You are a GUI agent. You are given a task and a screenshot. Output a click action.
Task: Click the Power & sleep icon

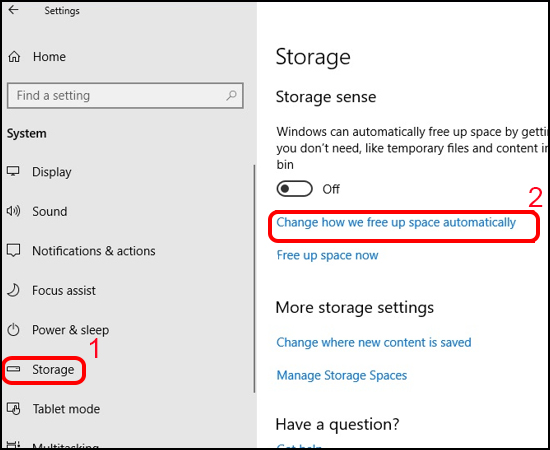pos(14,330)
